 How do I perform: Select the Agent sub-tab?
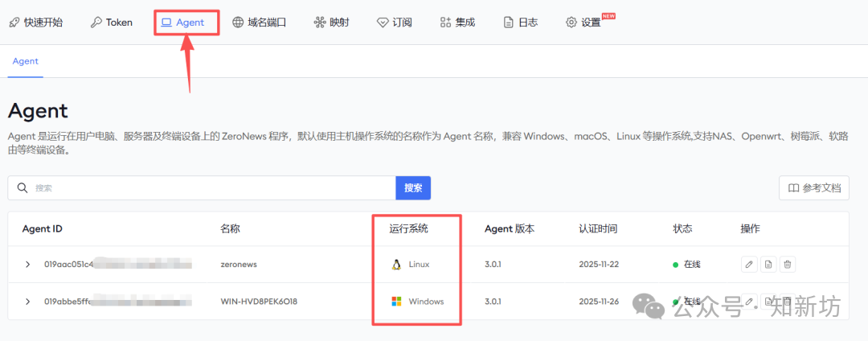pyautogui.click(x=26, y=61)
